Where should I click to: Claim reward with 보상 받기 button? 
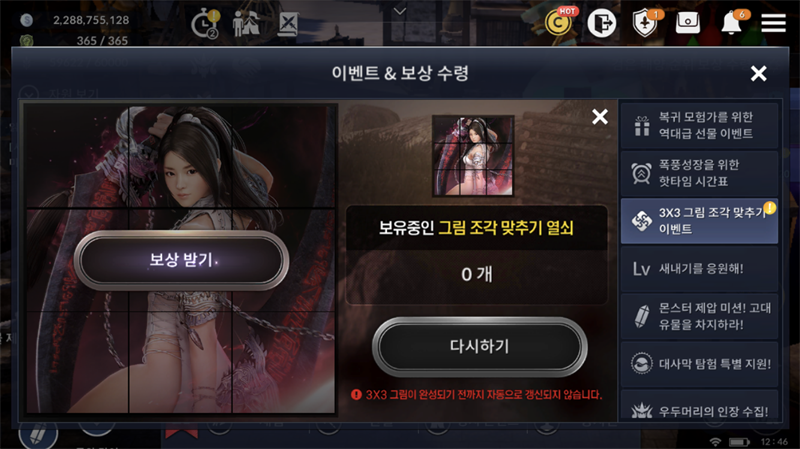(x=182, y=260)
